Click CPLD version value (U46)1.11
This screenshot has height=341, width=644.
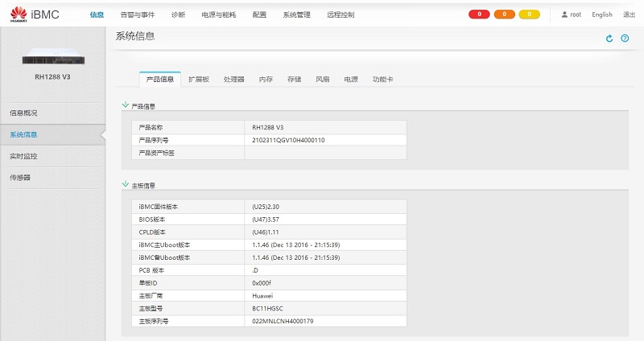click(x=266, y=232)
